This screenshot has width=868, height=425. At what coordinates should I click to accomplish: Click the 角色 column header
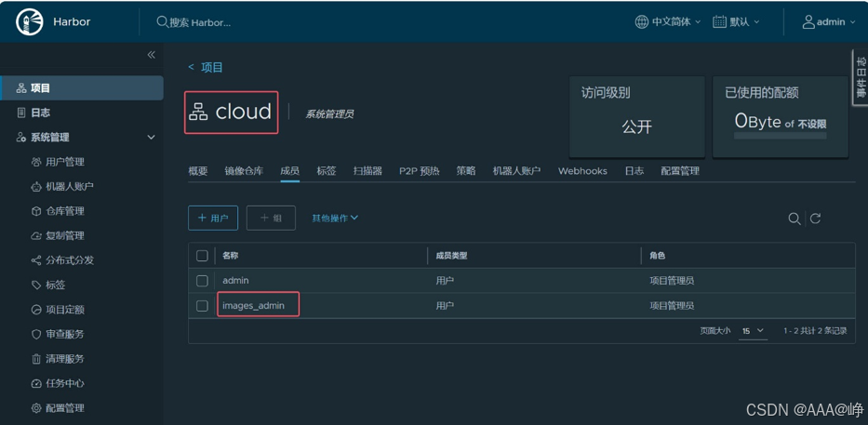tap(657, 256)
